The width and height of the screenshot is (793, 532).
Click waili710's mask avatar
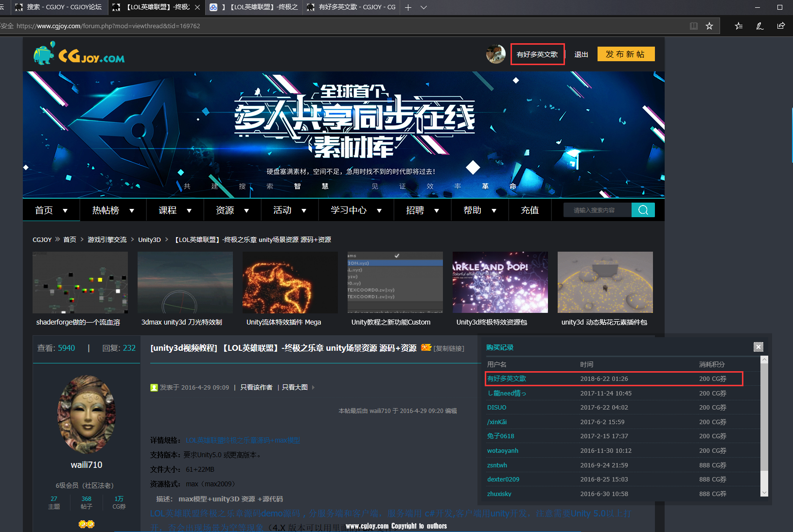(x=87, y=414)
